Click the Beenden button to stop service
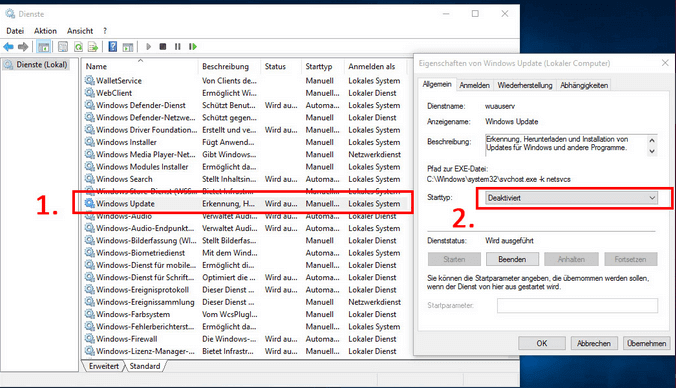This screenshot has height=388, width=676. point(512,260)
